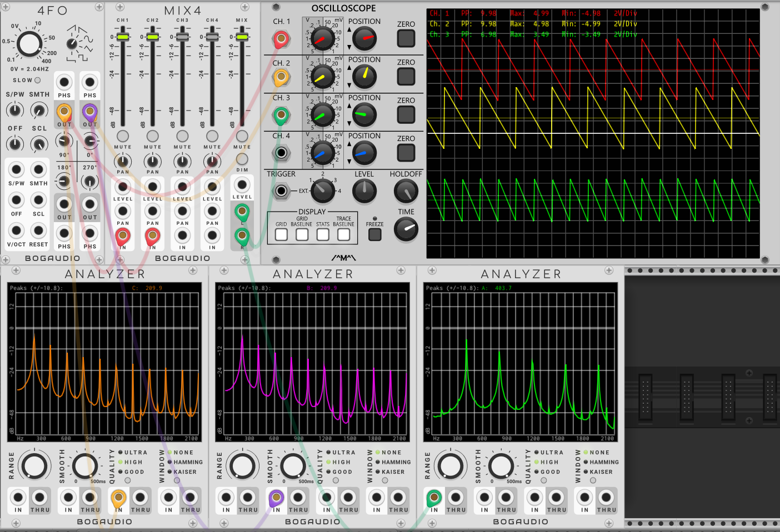
Task: Mute the MIX master output on MIX4
Action: (242, 136)
